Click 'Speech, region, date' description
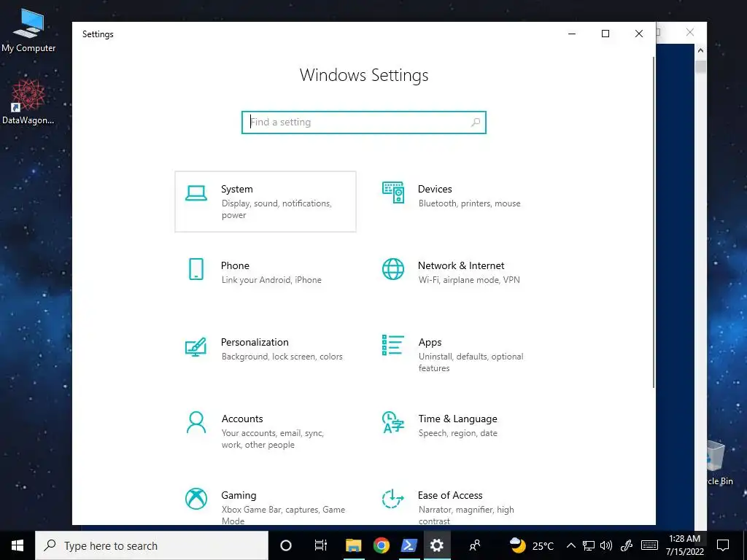The height and width of the screenshot is (560, 747). pyautogui.click(x=458, y=433)
